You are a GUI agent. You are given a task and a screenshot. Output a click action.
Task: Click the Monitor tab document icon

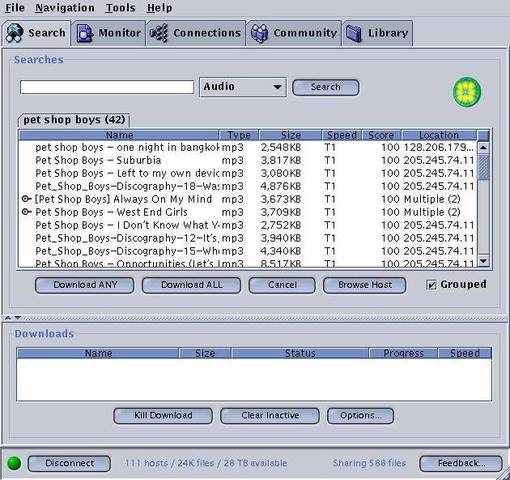tap(85, 33)
